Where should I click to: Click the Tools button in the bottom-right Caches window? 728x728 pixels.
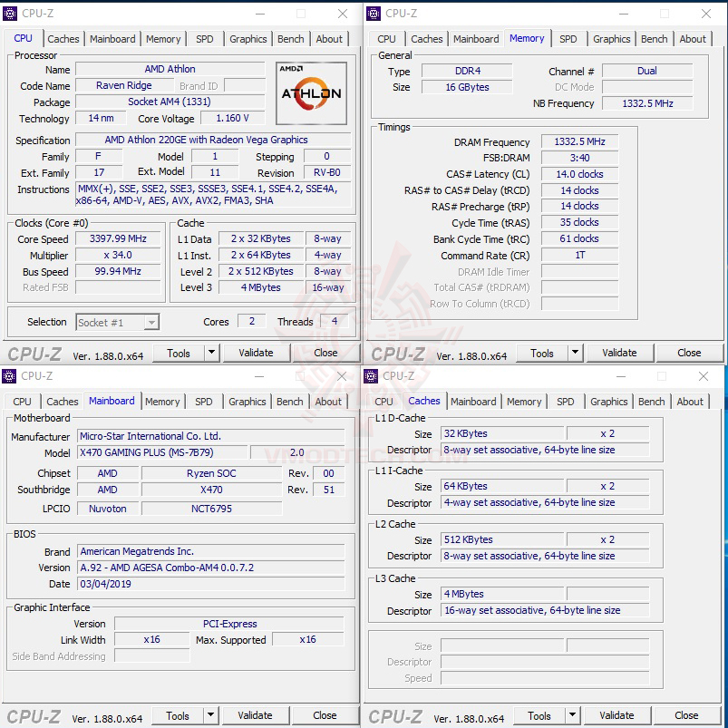[x=539, y=715]
